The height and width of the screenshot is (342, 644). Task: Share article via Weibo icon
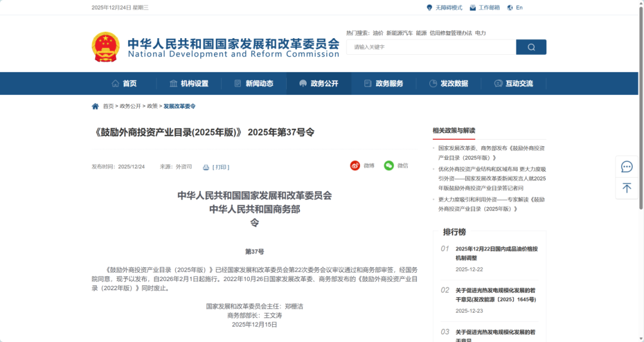tap(355, 166)
